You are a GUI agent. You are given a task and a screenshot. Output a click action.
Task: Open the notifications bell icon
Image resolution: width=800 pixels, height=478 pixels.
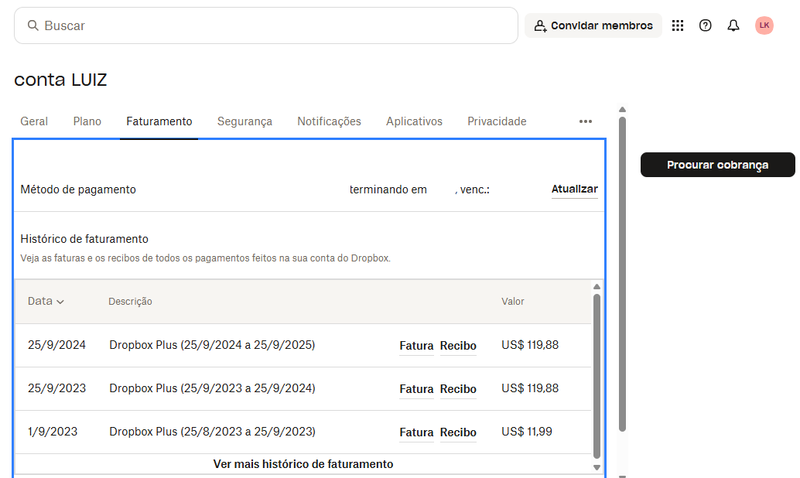click(733, 26)
